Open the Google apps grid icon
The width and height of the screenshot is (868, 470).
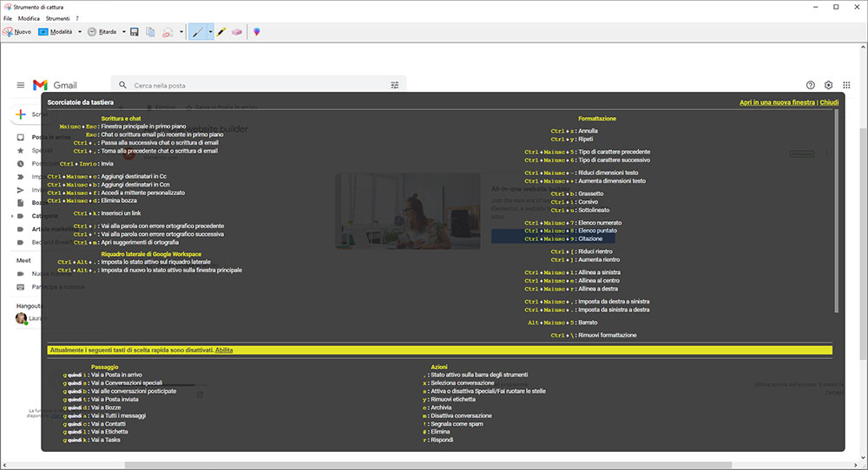(846, 85)
